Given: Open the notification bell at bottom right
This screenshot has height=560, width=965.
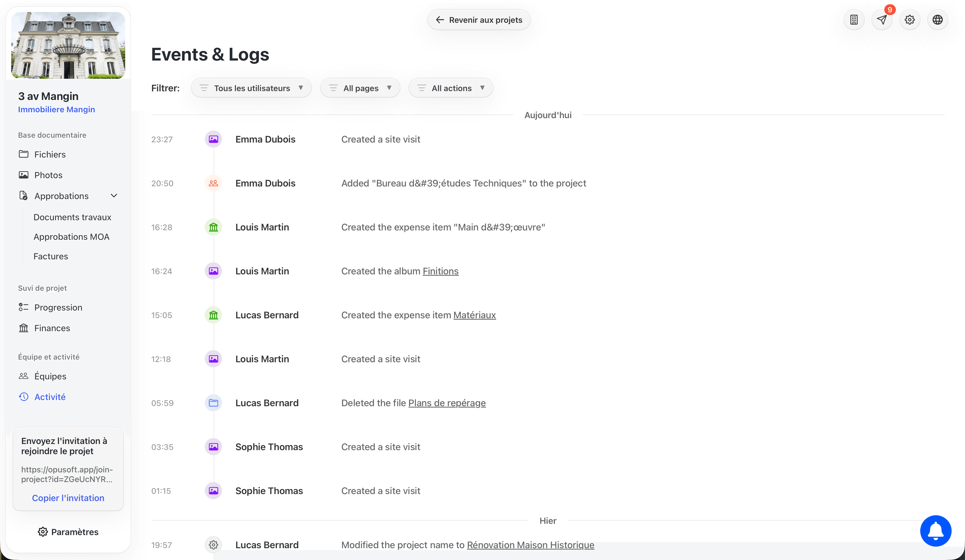Looking at the screenshot, I should [935, 531].
